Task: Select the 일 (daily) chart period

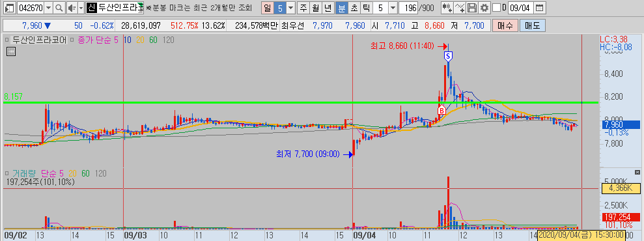Action: click(268, 7)
